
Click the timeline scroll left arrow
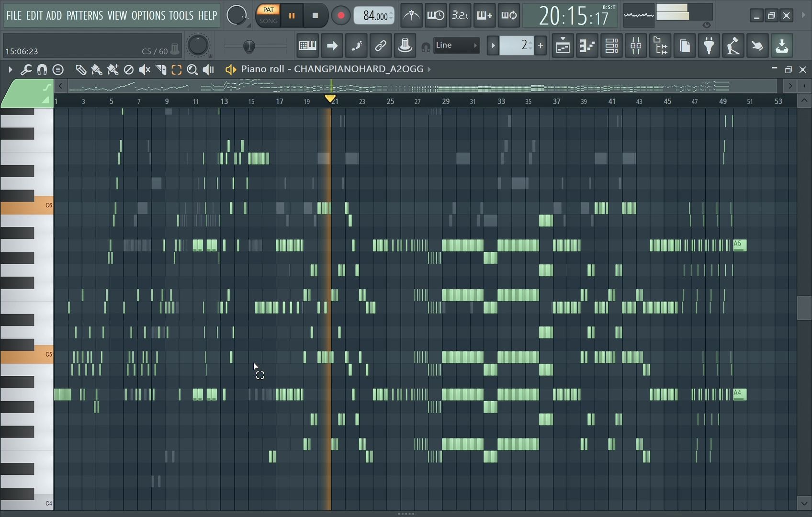(60, 86)
